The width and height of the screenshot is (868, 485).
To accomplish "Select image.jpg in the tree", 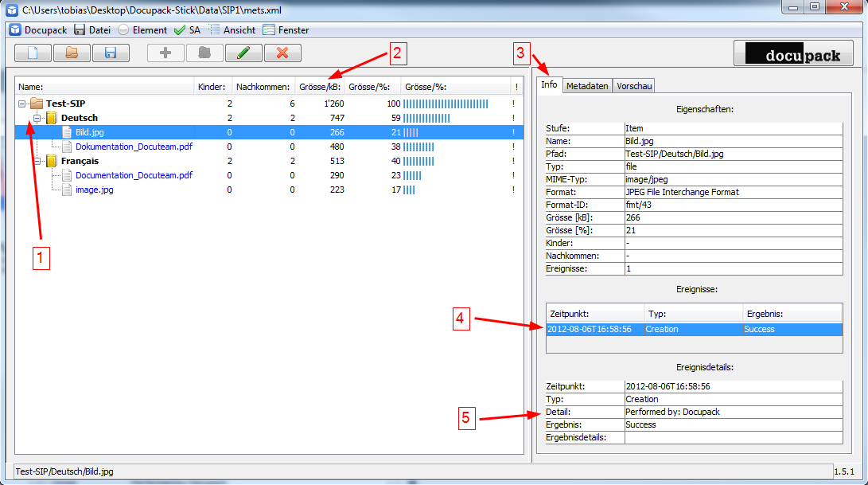I will pos(94,190).
